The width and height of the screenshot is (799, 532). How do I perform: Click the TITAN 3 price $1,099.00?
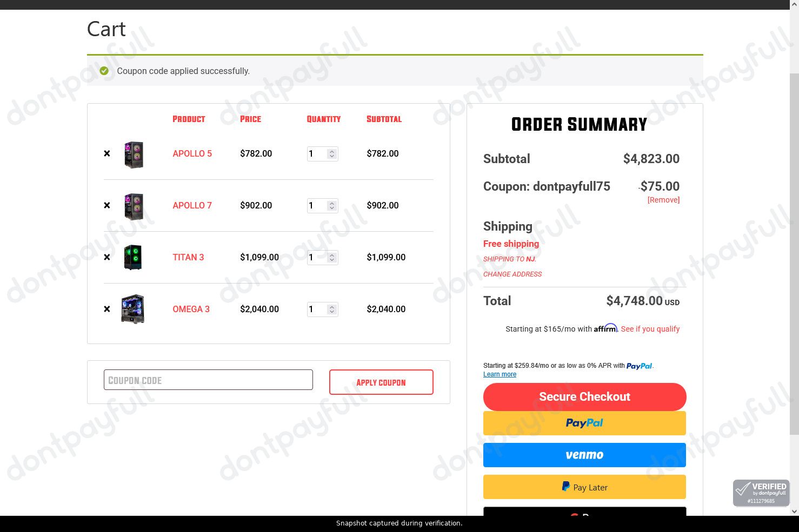tap(259, 257)
